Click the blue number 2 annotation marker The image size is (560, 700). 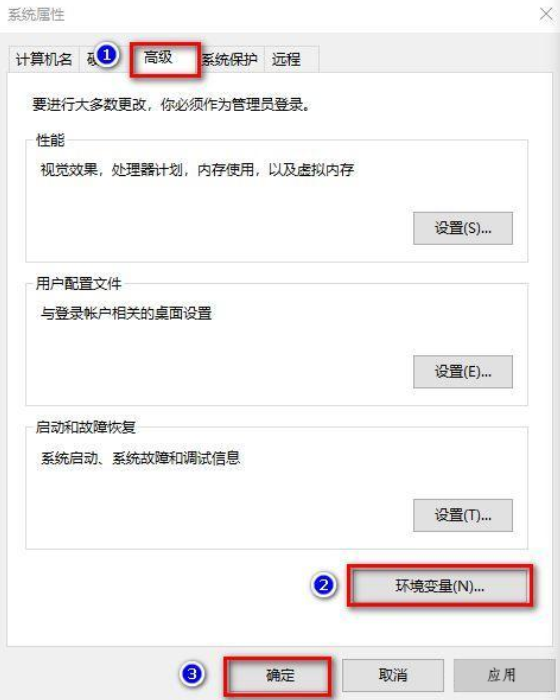click(x=324, y=585)
